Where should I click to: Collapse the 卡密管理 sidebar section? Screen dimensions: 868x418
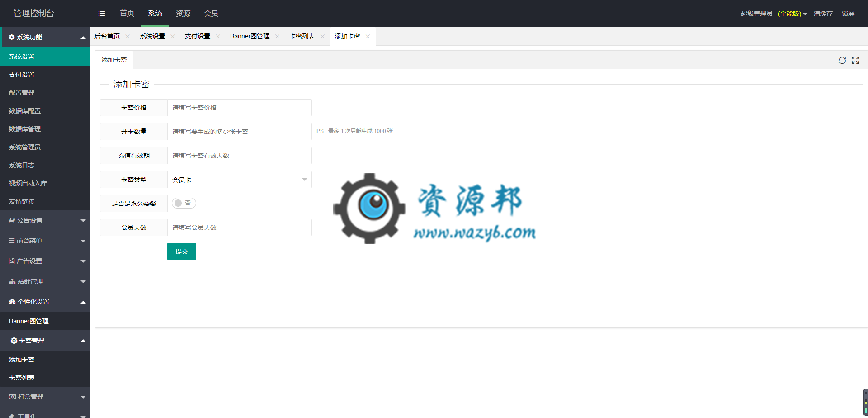coord(45,340)
